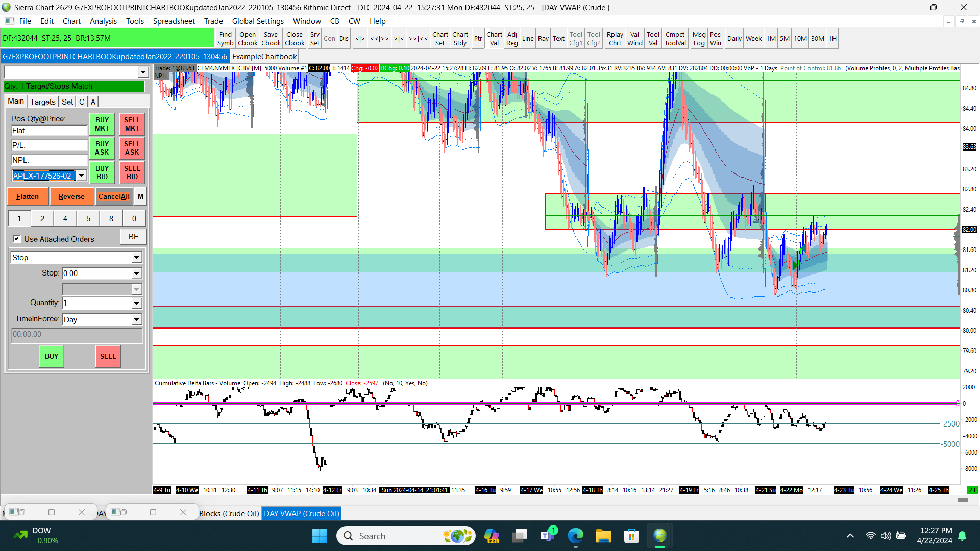Click the green BUY MKT button
The height and width of the screenshot is (551, 980).
[102, 124]
